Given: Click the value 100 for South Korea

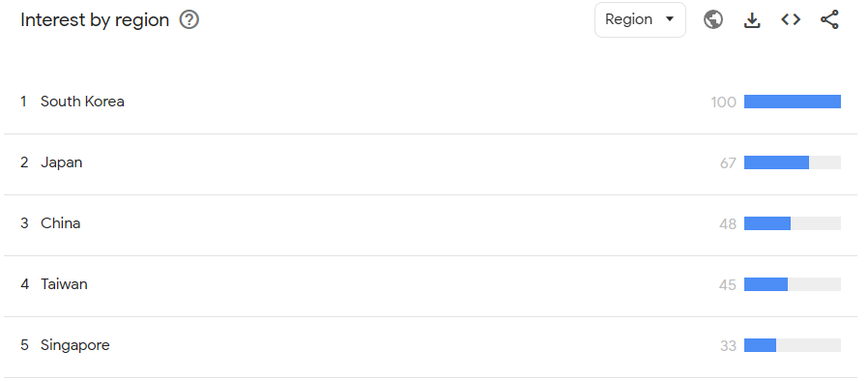Looking at the screenshot, I should 724,102.
